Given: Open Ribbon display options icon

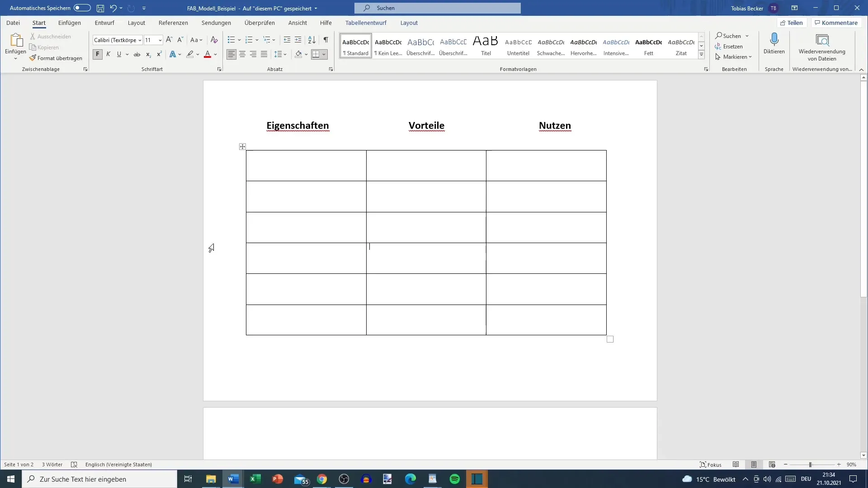Looking at the screenshot, I should 794,8.
